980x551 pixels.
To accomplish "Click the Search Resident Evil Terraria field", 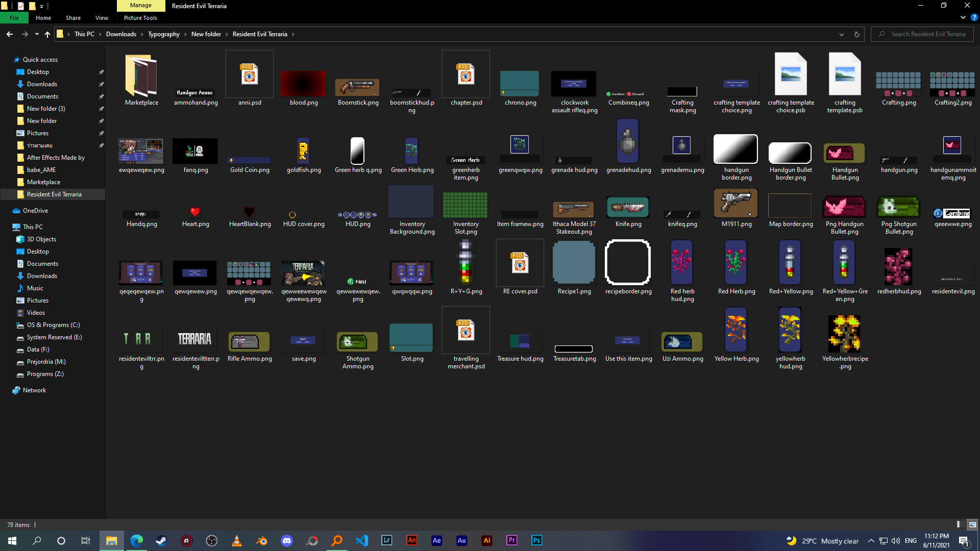I will pos(923,34).
